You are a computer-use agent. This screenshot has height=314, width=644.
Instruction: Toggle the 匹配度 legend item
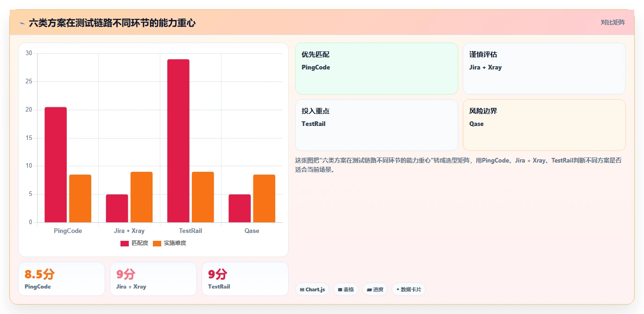tap(134, 243)
